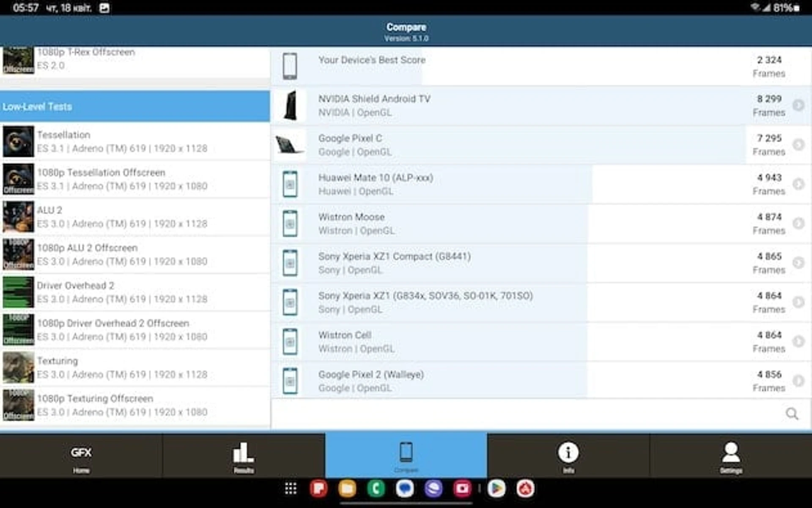
Task: Choose the ALU 2 test label
Action: 49,210
